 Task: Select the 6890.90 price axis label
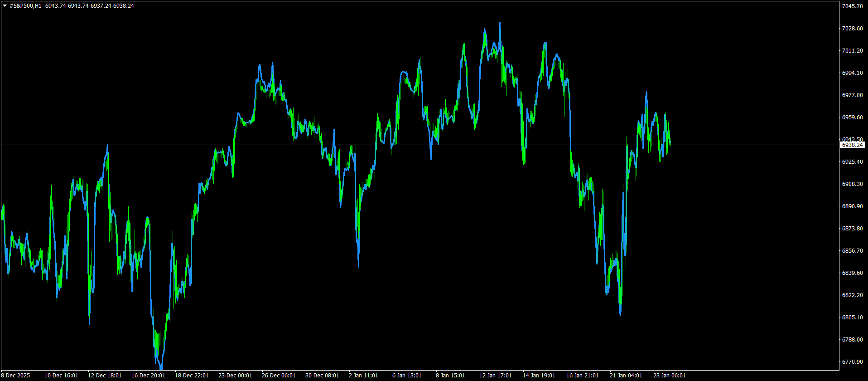852,206
